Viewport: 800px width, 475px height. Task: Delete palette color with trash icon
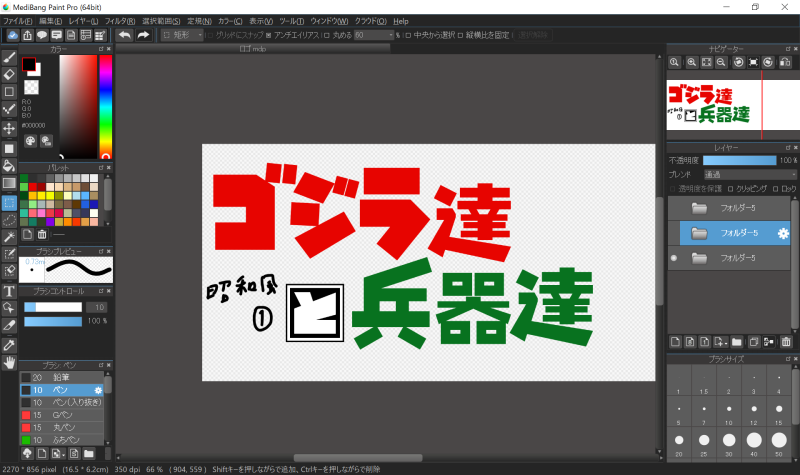click(42, 234)
